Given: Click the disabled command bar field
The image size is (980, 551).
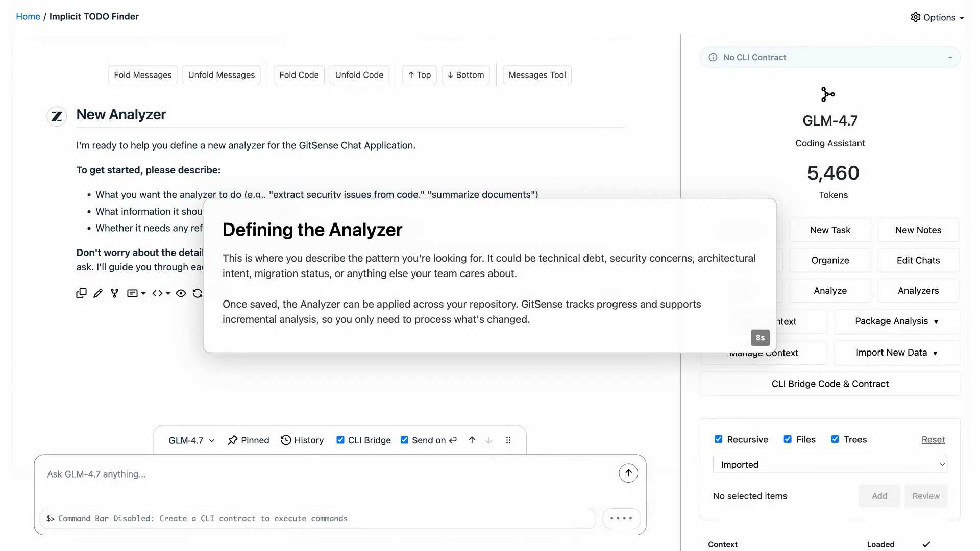Looking at the screenshot, I should coord(318,518).
